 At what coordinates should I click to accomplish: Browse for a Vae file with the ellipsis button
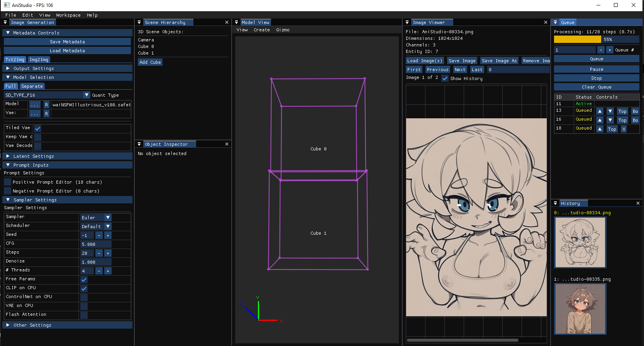point(35,114)
